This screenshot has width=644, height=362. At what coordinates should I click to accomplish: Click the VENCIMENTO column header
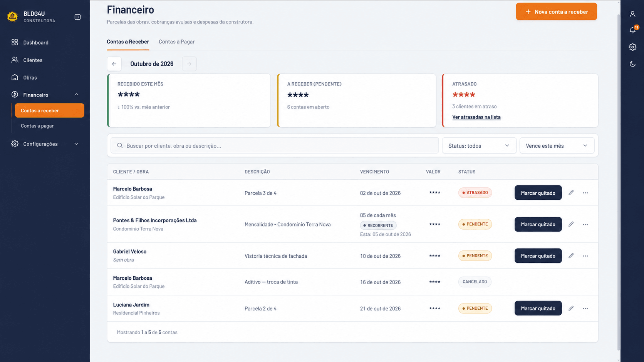pos(374,172)
